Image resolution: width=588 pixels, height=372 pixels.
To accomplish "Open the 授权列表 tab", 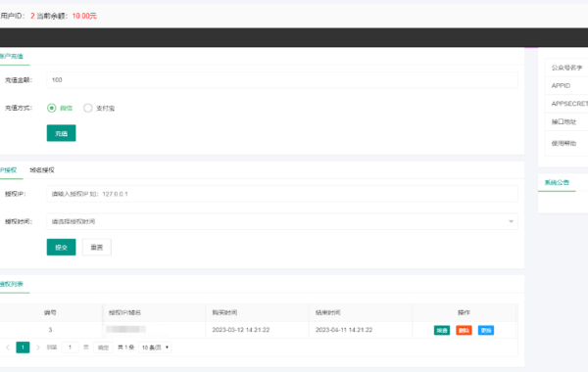I will click(x=12, y=284).
